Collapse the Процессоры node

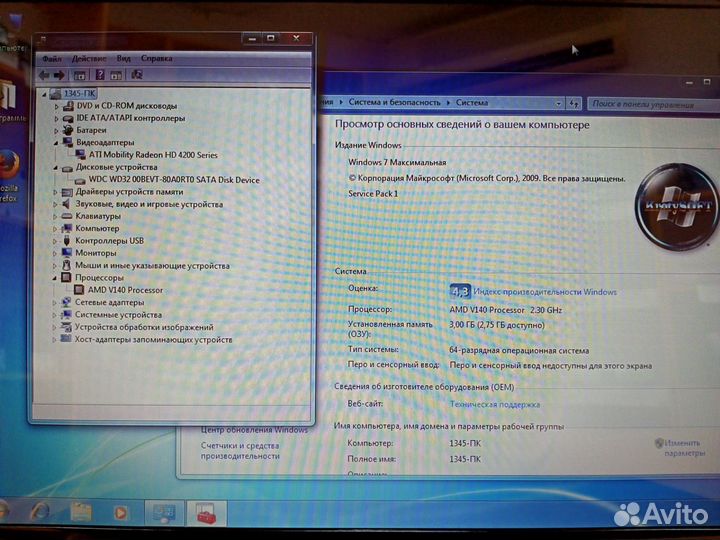tap(55, 278)
